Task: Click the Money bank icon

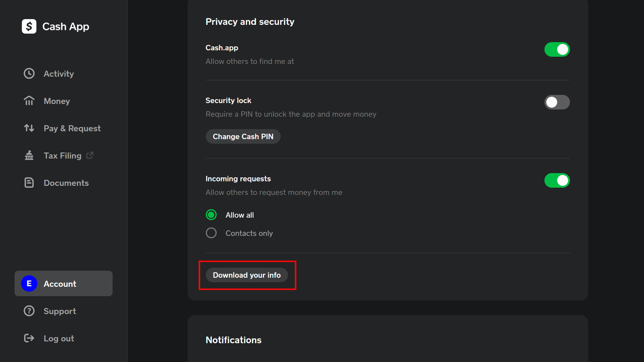Action: pos(29,101)
